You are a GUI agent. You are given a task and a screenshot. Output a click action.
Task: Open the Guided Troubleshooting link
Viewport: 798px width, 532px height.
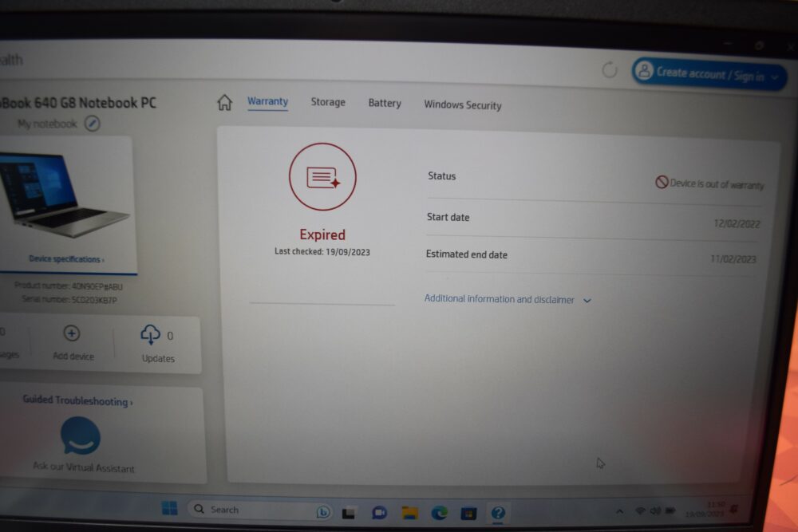[x=77, y=400]
